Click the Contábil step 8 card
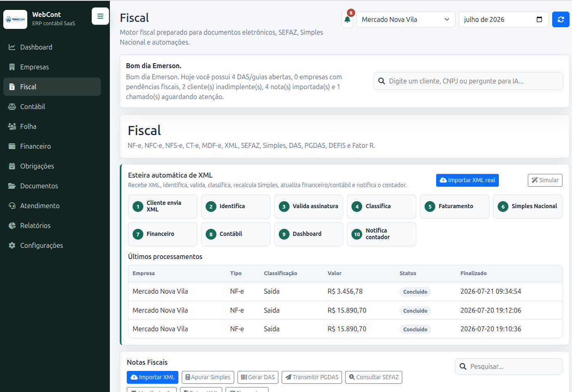Viewport: 572px width, 392px height. coord(236,234)
